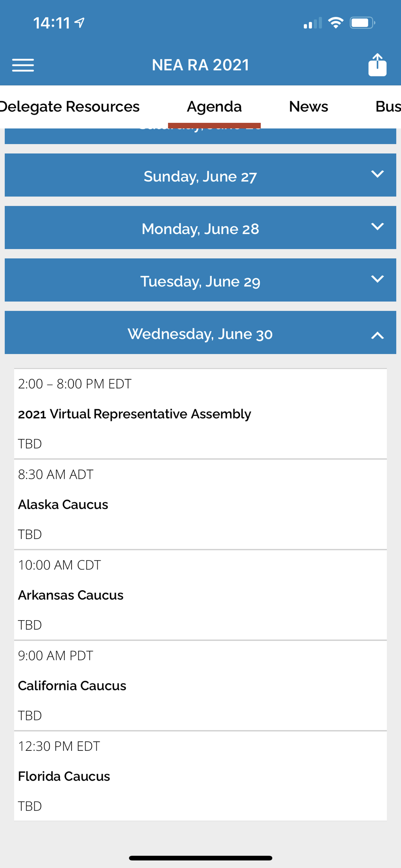The width and height of the screenshot is (401, 868).
Task: Open the Alaska Caucus event
Action: click(200, 504)
